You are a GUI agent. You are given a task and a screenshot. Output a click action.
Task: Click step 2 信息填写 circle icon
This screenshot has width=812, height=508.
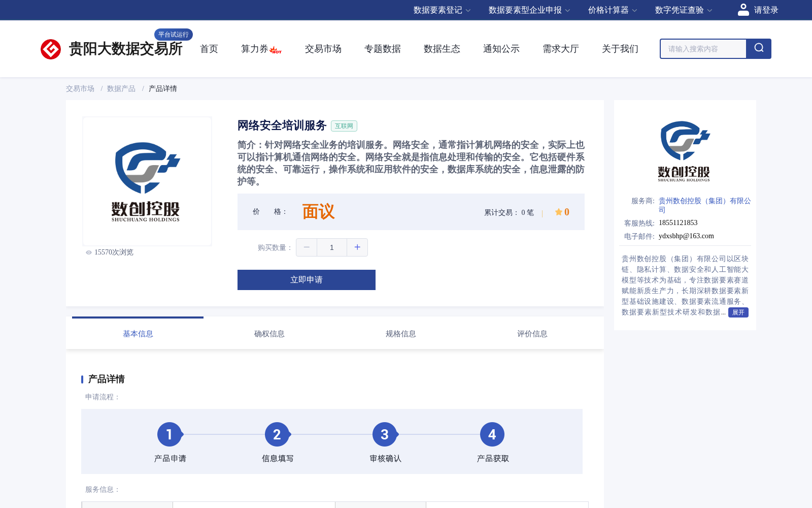(277, 434)
